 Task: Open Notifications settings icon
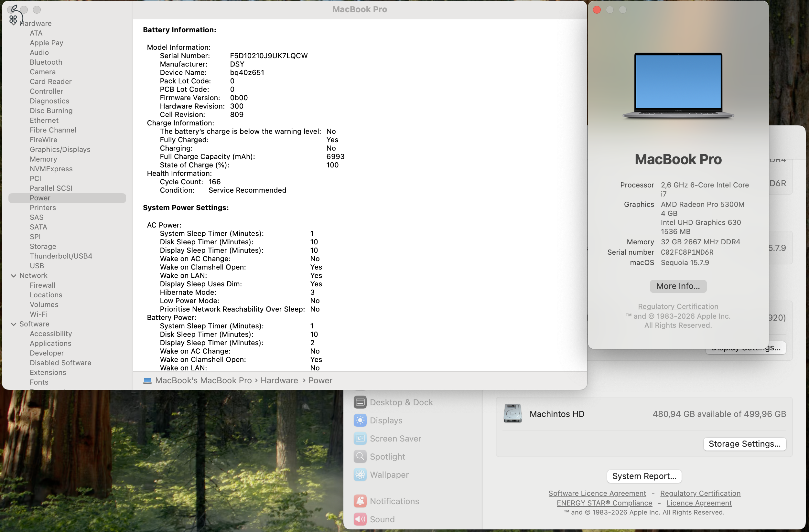[x=360, y=501]
